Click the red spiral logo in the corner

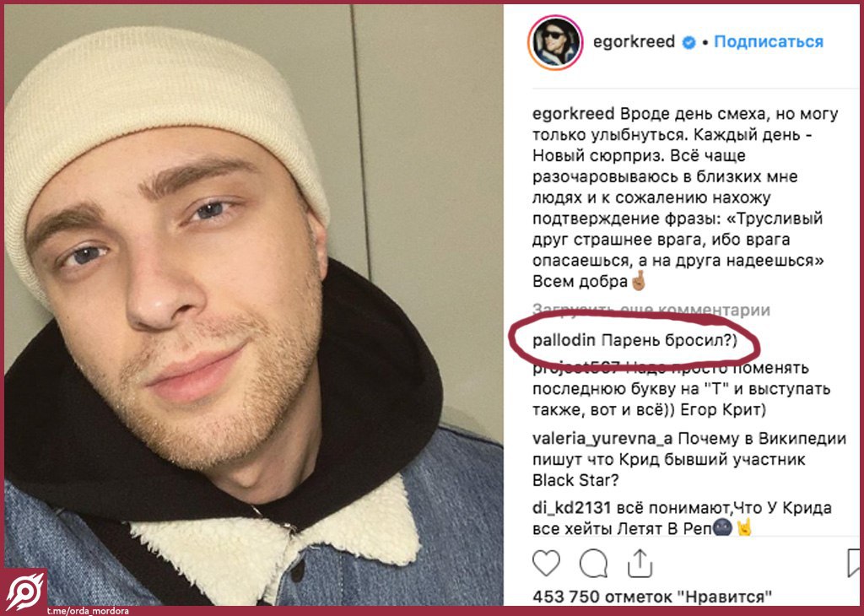coord(24,592)
